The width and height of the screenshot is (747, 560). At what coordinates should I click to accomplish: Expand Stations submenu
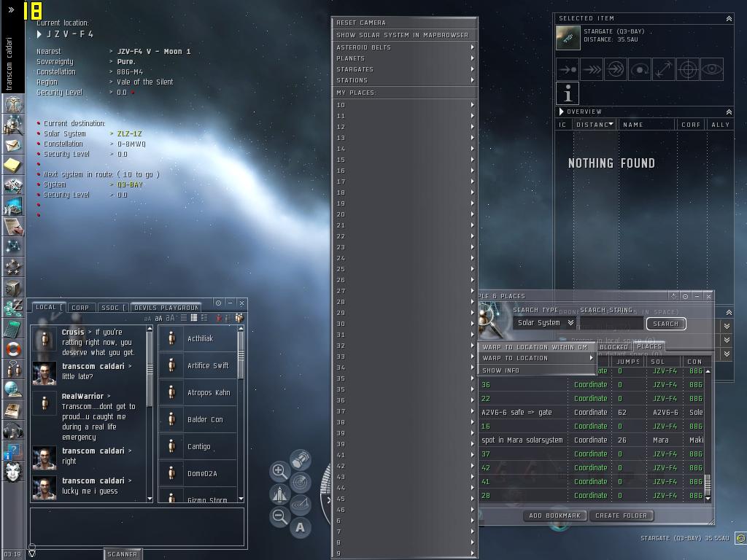[404, 80]
